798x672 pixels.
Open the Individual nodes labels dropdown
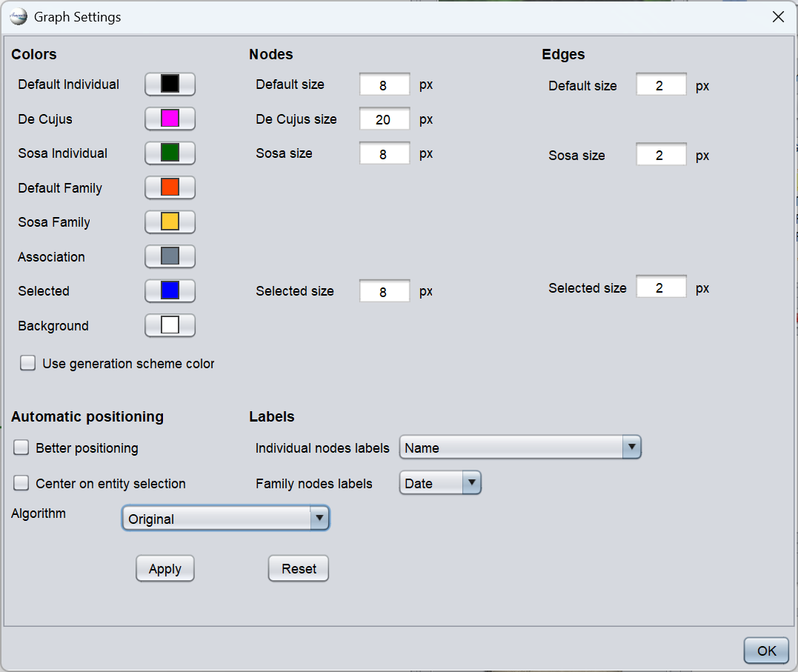click(519, 448)
